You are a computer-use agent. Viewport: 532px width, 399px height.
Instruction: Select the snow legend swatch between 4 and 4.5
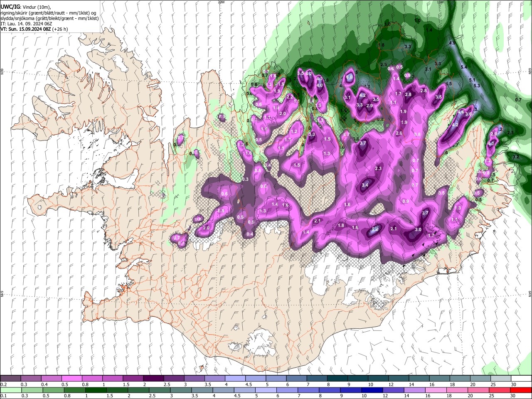[235, 379]
